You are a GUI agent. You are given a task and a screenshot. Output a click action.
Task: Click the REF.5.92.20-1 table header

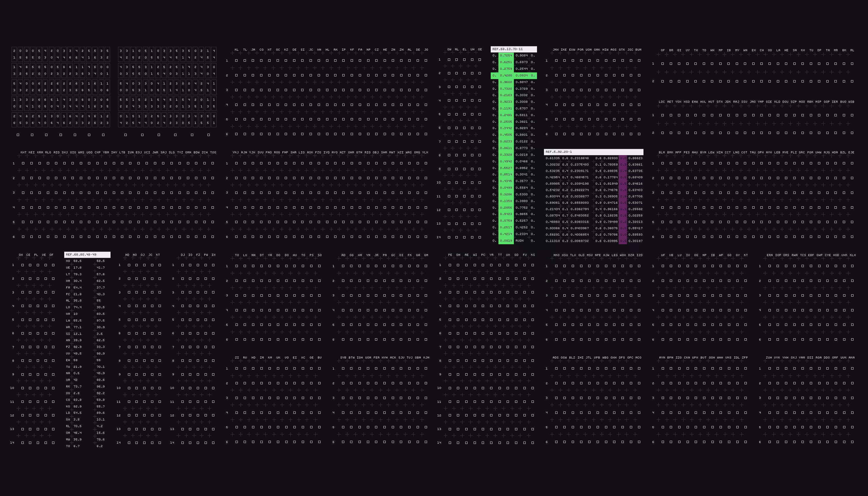tap(593, 152)
